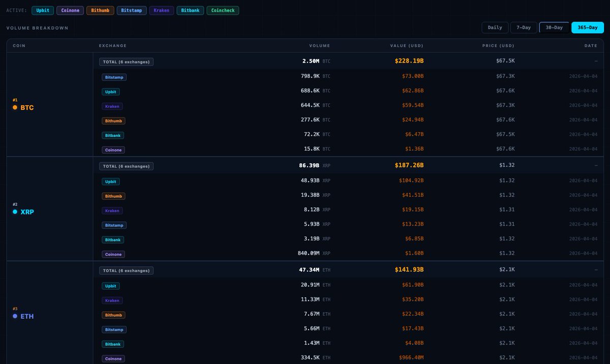This screenshot has height=364, width=610.
Task: Click the ETH coin icon
Action: coord(15,316)
